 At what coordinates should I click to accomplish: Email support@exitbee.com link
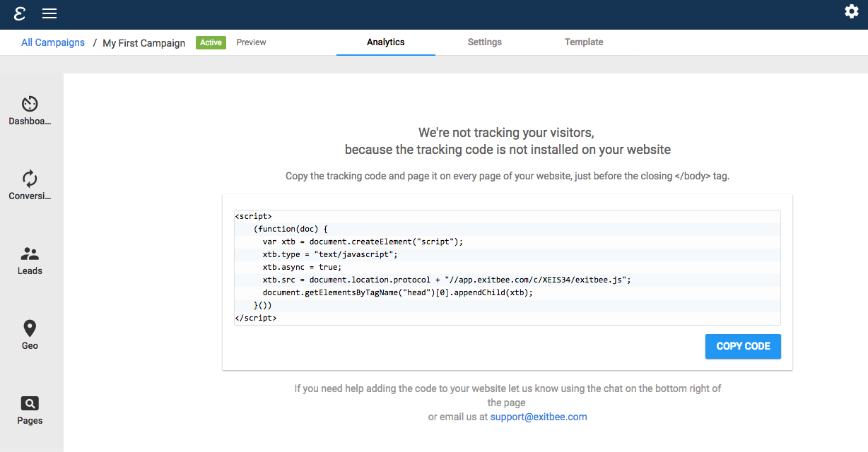pyautogui.click(x=539, y=417)
